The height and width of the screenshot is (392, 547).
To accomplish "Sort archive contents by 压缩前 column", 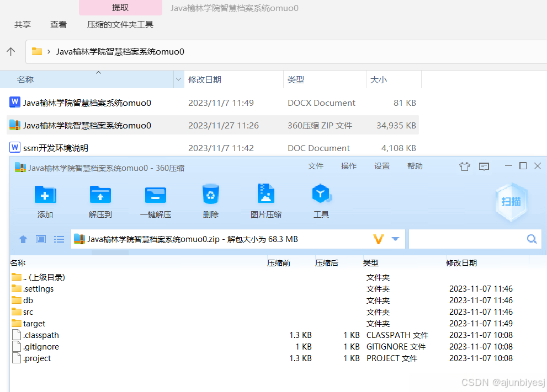I will coord(278,263).
